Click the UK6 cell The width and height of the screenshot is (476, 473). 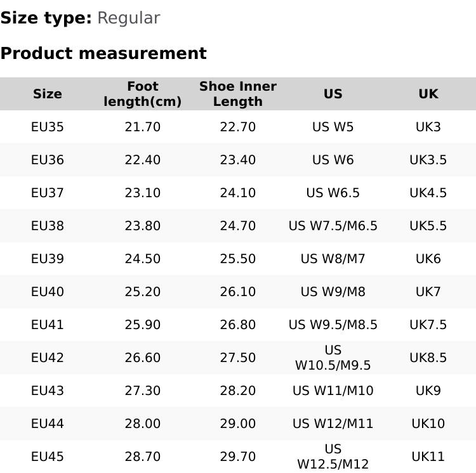[x=428, y=259]
